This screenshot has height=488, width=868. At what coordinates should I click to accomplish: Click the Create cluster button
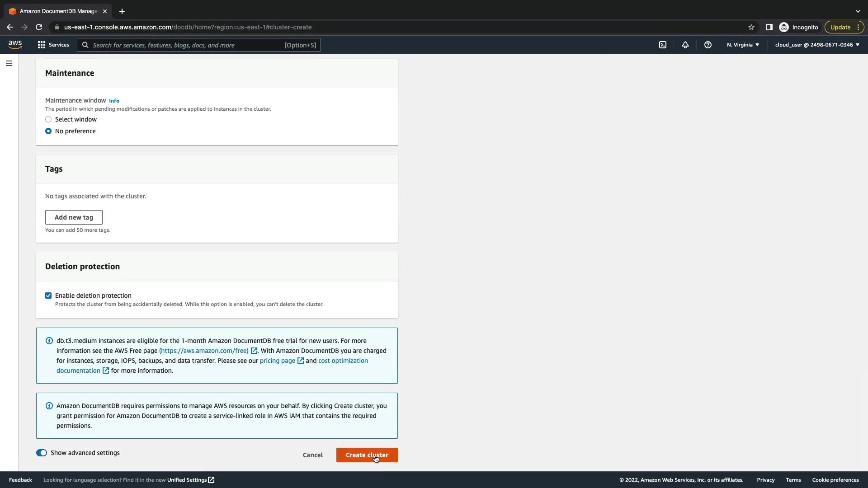(367, 455)
